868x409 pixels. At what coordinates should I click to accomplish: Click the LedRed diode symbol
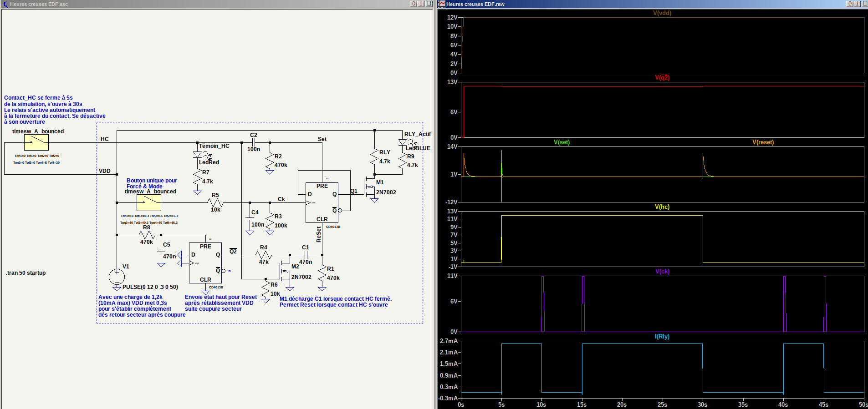pos(198,155)
